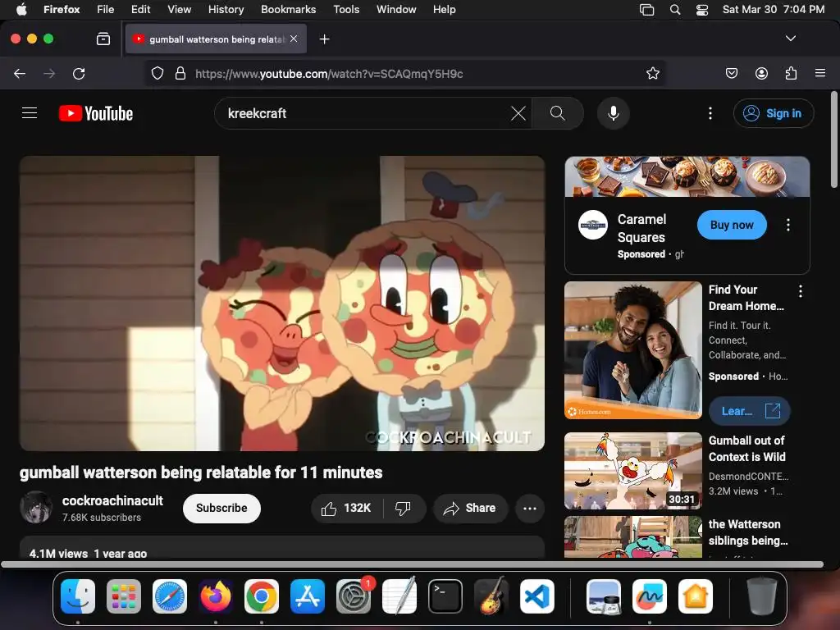Open Firefox application hamburger menu
This screenshot has width=840, height=630.
[x=820, y=73]
